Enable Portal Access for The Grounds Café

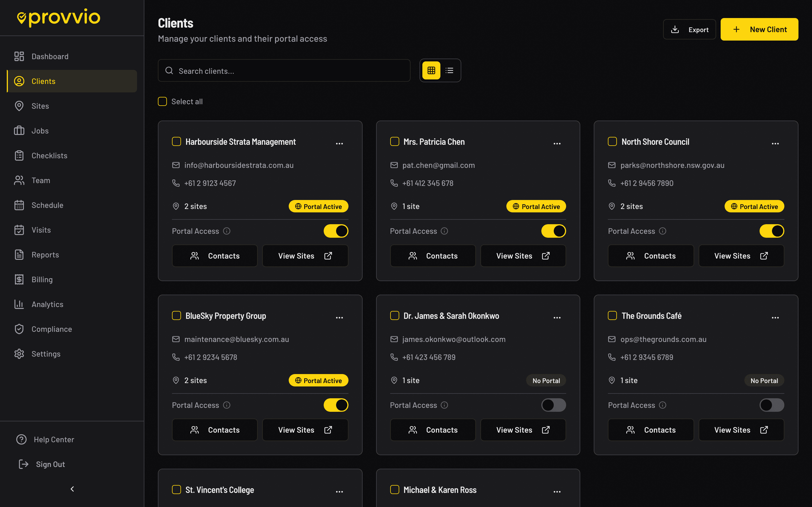(x=771, y=405)
